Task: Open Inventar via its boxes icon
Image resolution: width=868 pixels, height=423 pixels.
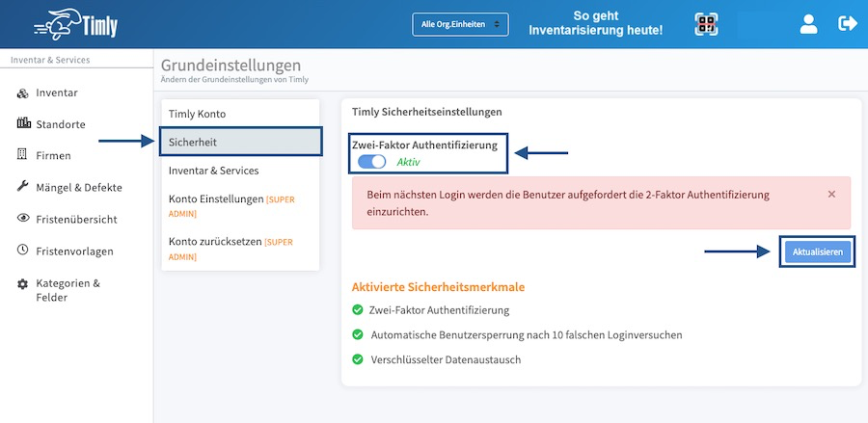Action: tap(23, 93)
